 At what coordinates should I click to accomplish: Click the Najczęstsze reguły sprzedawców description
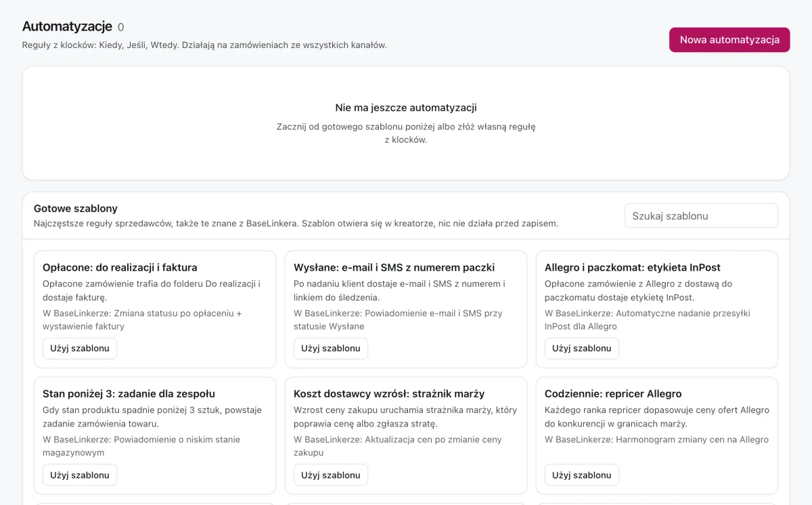tap(296, 223)
